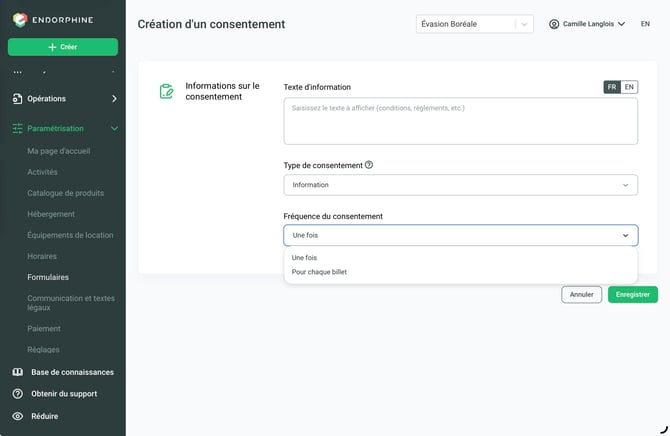Open the Évasion Boréale organization dropdown

coord(474,24)
